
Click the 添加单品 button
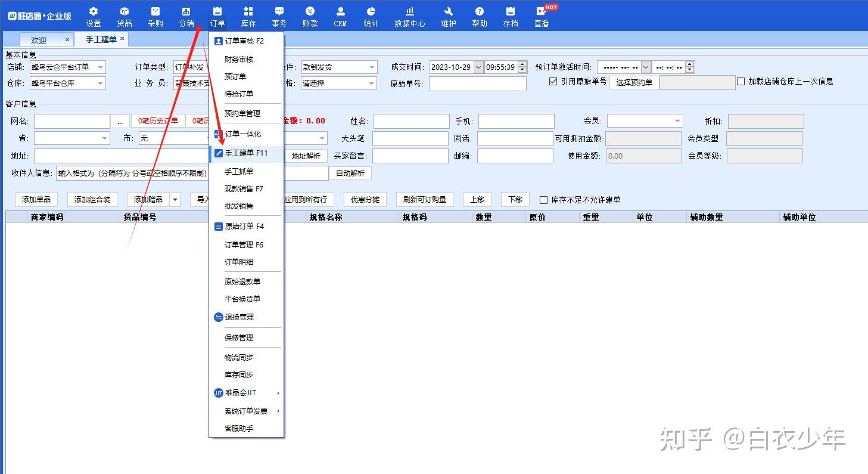click(x=36, y=200)
